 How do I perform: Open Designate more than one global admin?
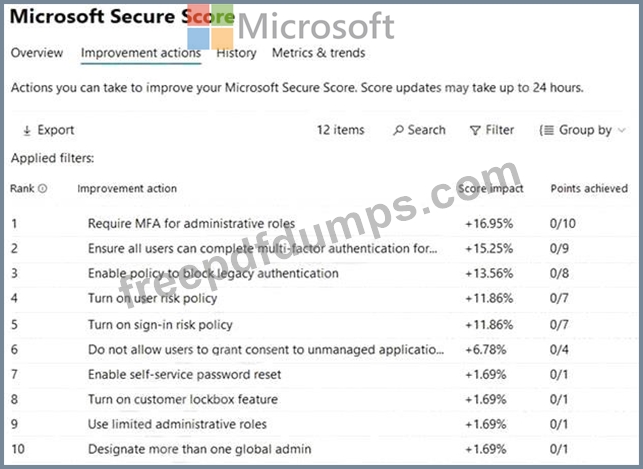click(199, 449)
